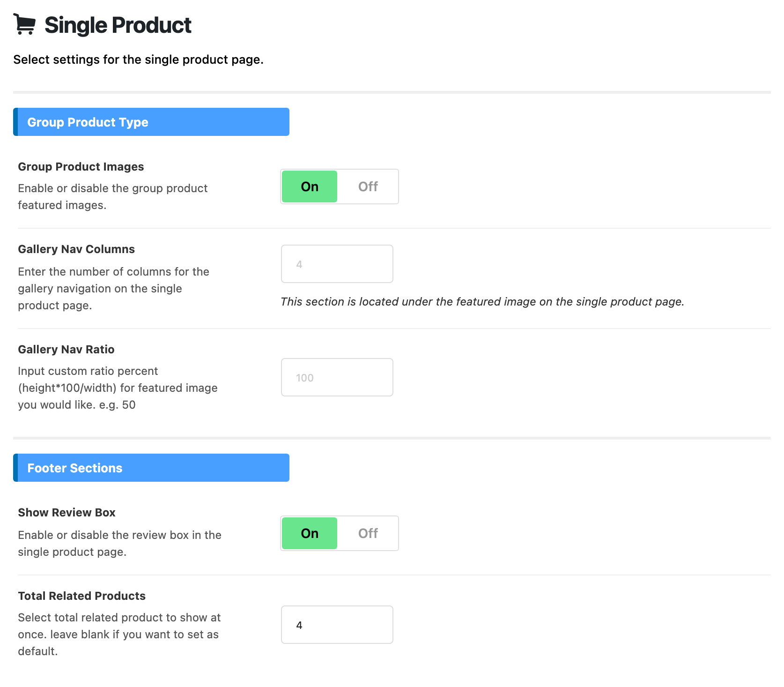
Task: Click the Single Product page title
Action: 118,25
